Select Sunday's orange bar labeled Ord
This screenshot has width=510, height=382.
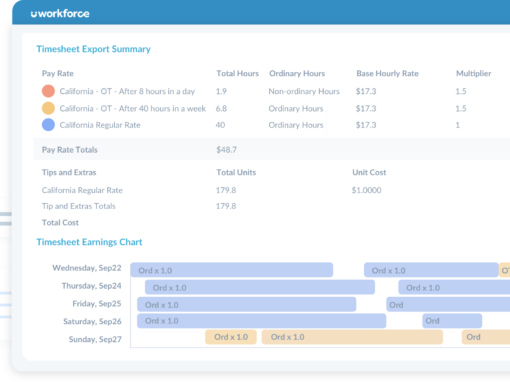pyautogui.click(x=486, y=337)
